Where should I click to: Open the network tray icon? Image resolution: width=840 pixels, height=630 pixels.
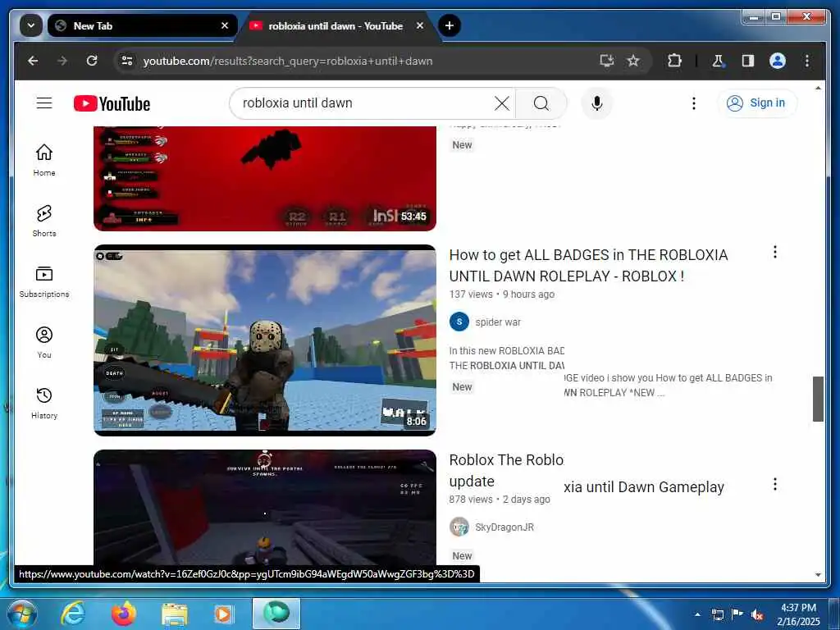[x=717, y=614]
